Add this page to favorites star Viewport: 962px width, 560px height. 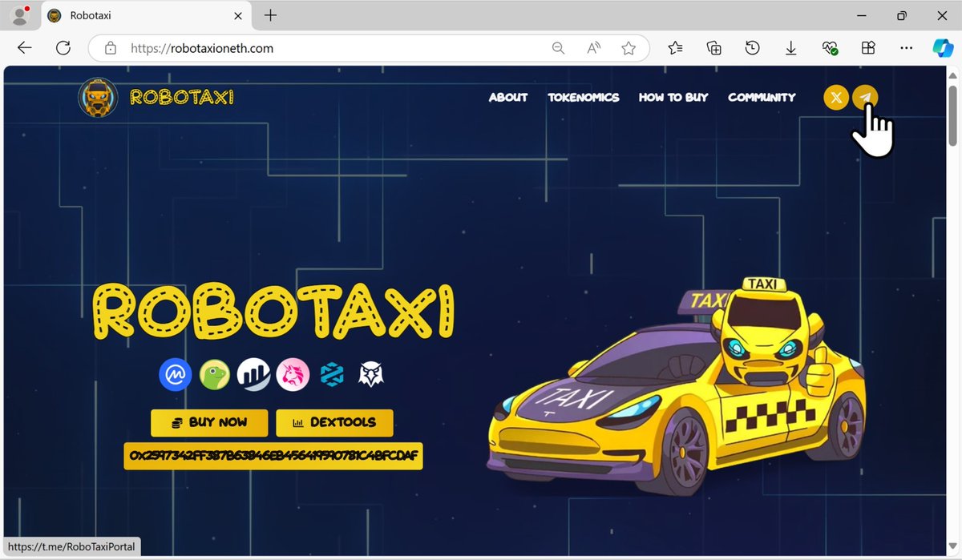[x=629, y=48]
